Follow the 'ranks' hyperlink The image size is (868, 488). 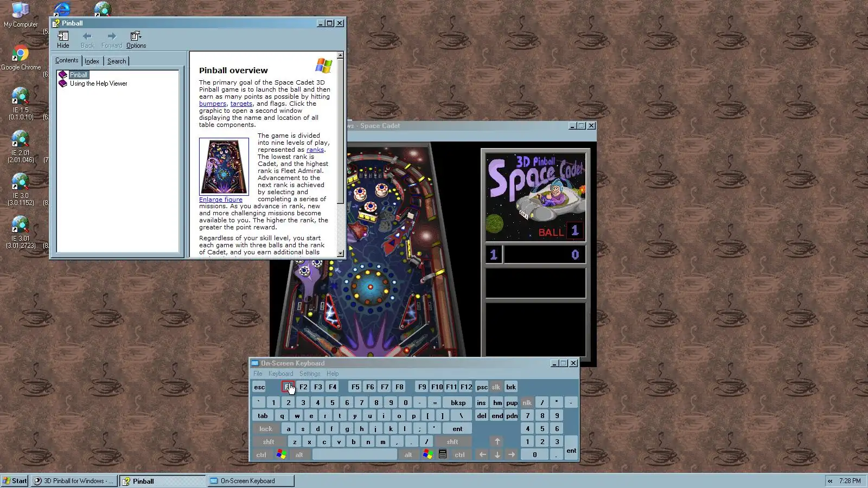coord(315,150)
